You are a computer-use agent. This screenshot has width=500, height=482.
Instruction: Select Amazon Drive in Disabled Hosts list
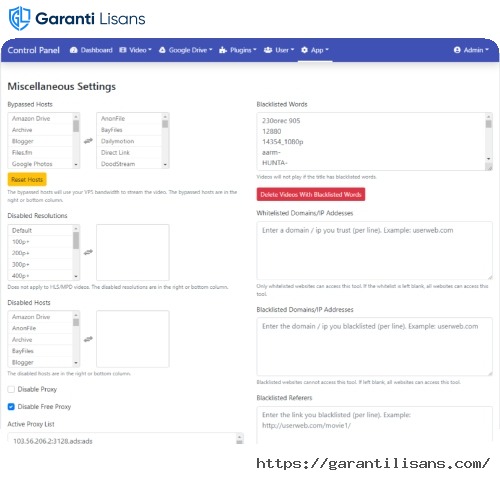[x=40, y=317]
